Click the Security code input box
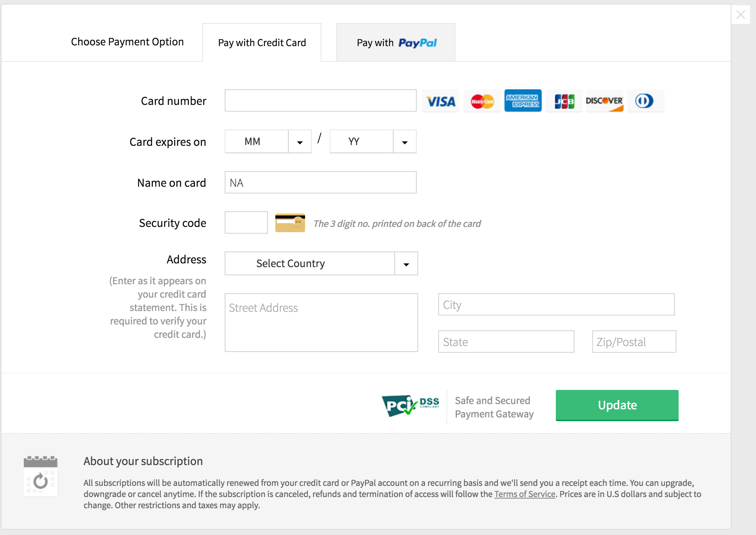The width and height of the screenshot is (756, 535). (x=246, y=222)
